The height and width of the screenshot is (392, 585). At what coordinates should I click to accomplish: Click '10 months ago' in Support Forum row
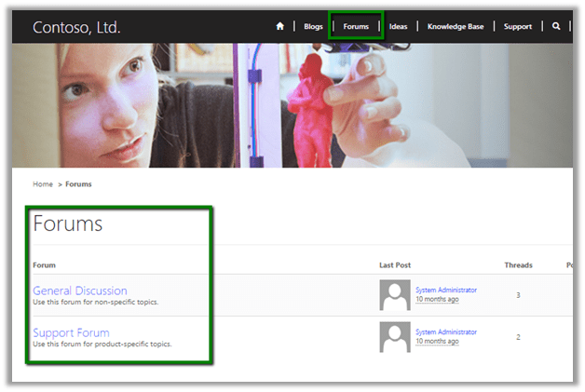click(x=437, y=341)
